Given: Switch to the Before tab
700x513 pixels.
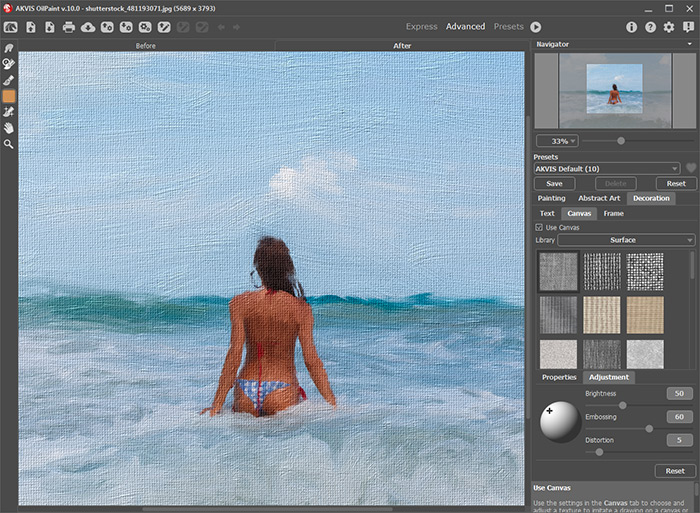Looking at the screenshot, I should pos(146,46).
